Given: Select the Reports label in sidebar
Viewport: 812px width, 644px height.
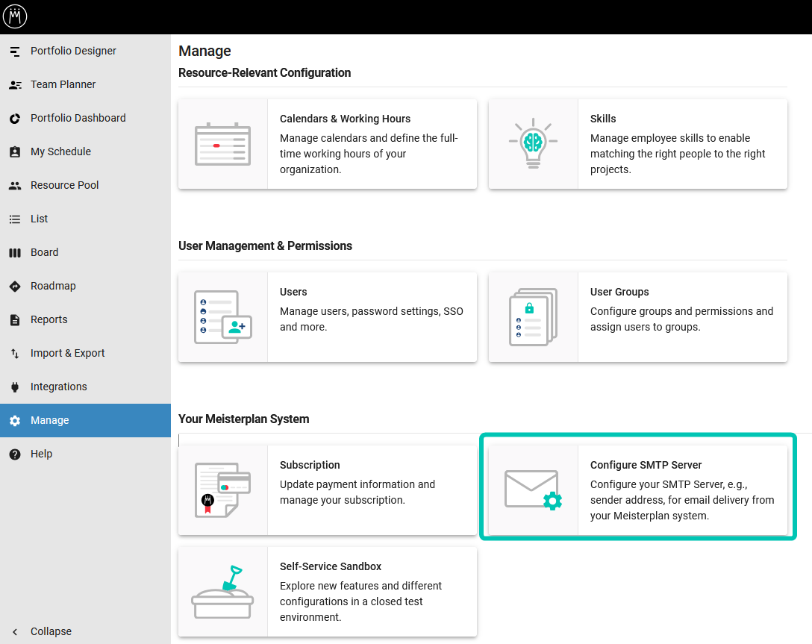Looking at the screenshot, I should (x=49, y=319).
